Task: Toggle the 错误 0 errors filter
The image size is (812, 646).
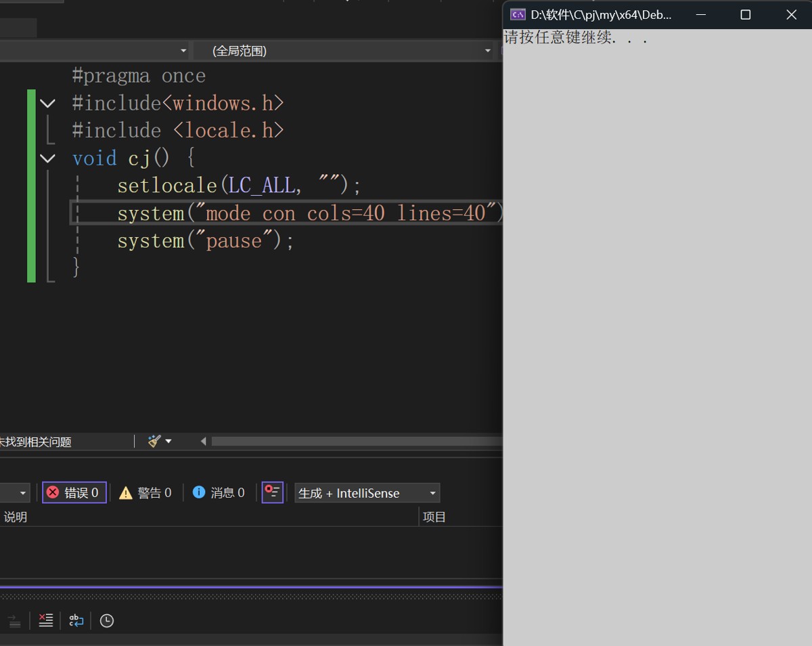Action: (74, 492)
